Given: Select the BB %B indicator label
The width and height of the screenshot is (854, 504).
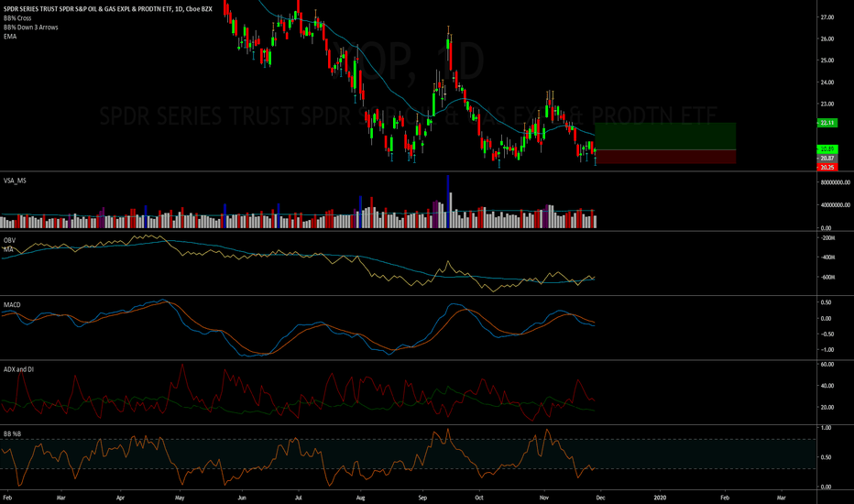Looking at the screenshot, I should (12, 433).
